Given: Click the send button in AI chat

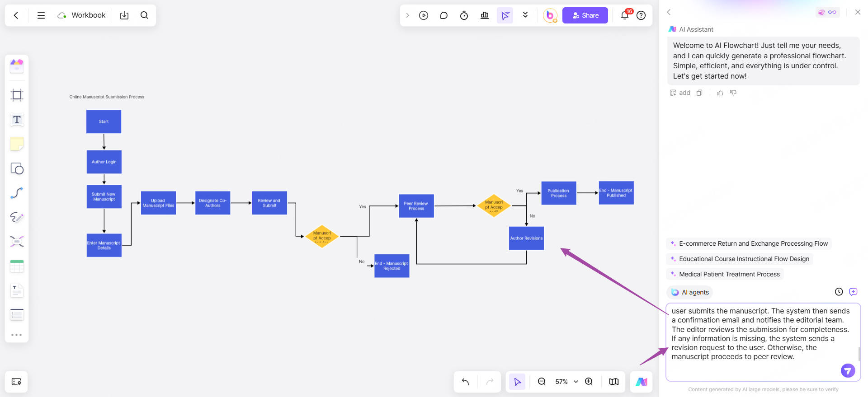Looking at the screenshot, I should point(848,370).
